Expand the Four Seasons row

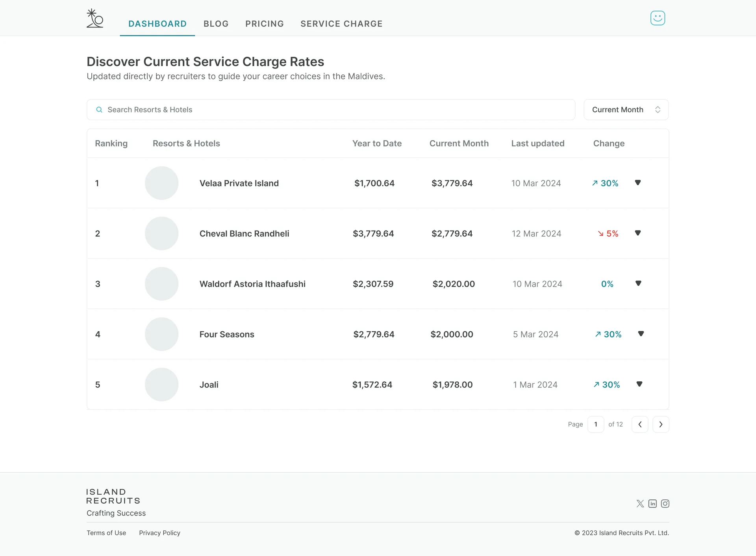pos(641,334)
